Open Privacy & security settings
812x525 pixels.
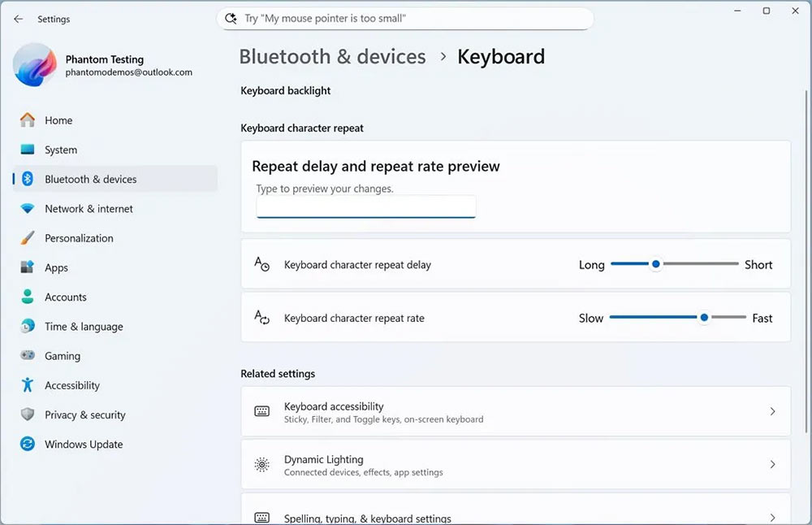point(84,414)
